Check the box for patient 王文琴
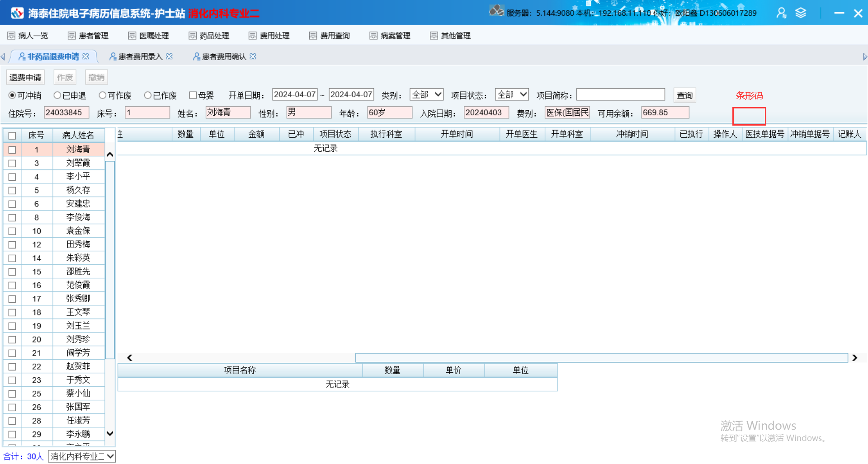The height and width of the screenshot is (464, 868). point(12,312)
